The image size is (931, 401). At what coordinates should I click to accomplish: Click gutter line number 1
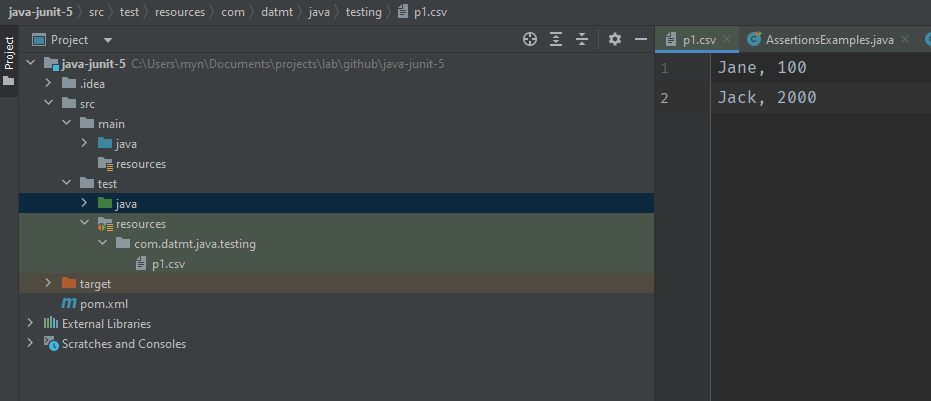click(664, 68)
